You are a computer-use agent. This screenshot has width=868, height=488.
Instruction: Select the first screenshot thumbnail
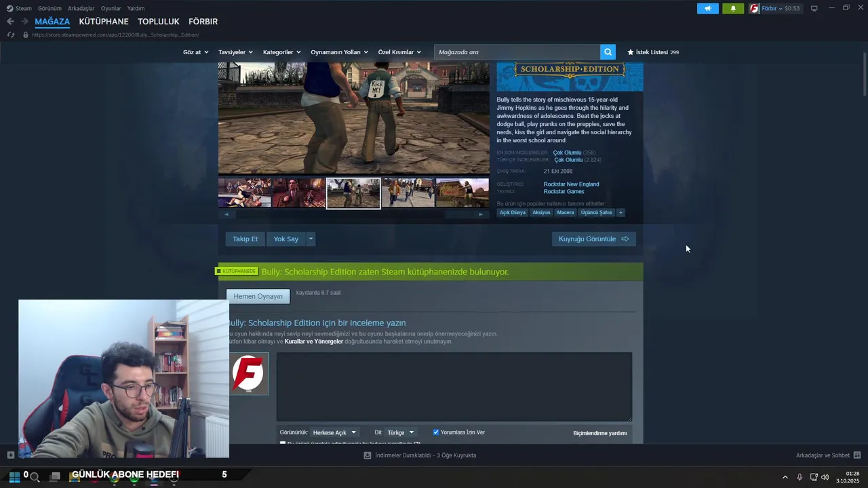pyautogui.click(x=245, y=193)
